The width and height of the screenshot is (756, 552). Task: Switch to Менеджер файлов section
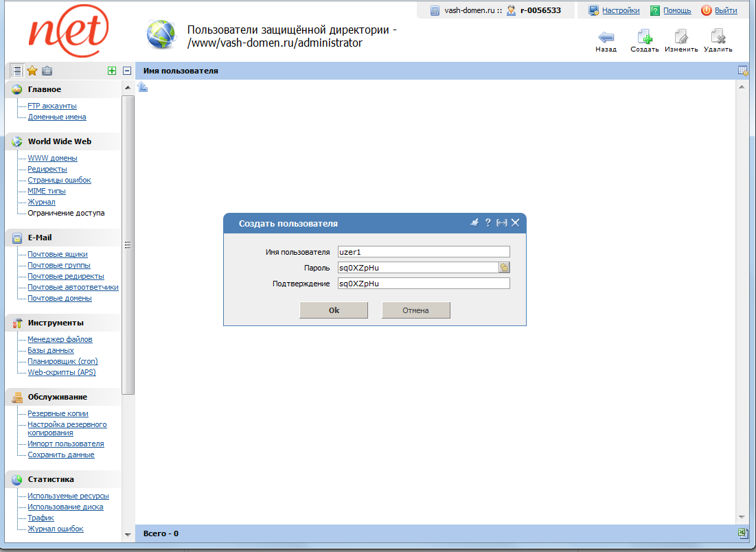point(59,339)
